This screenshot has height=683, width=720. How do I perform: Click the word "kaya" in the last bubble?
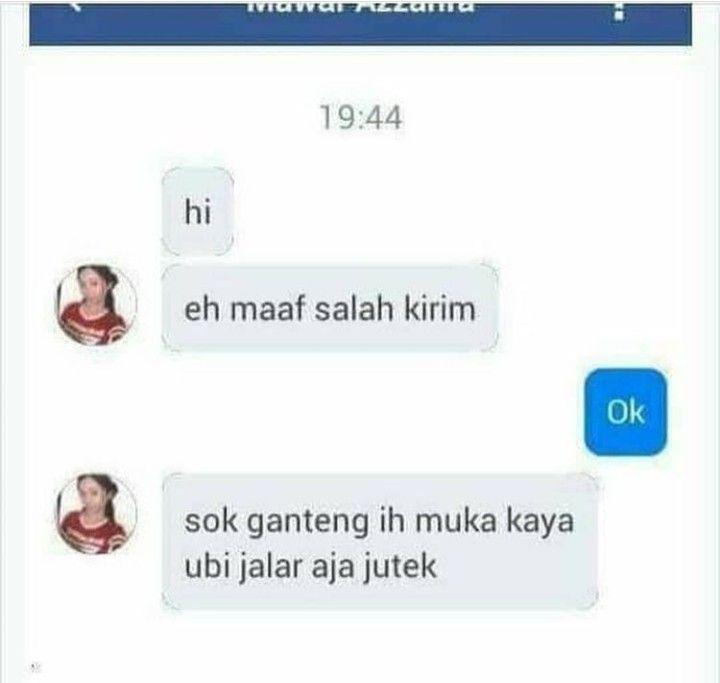click(540, 524)
